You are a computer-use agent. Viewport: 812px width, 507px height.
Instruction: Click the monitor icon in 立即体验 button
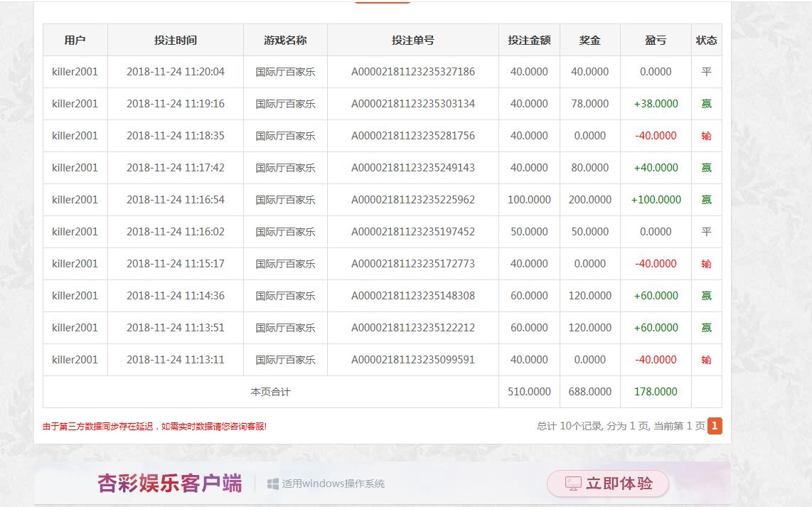(x=573, y=484)
